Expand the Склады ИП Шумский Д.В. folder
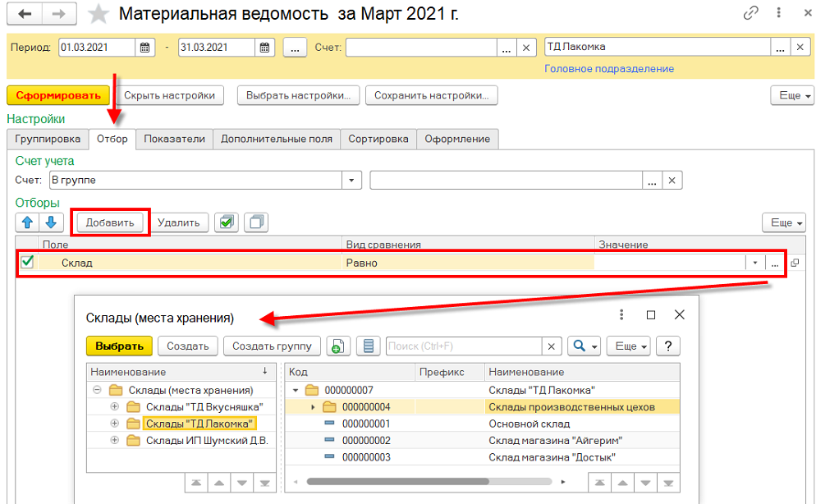Screen dimensions: 816x504 tap(114, 440)
